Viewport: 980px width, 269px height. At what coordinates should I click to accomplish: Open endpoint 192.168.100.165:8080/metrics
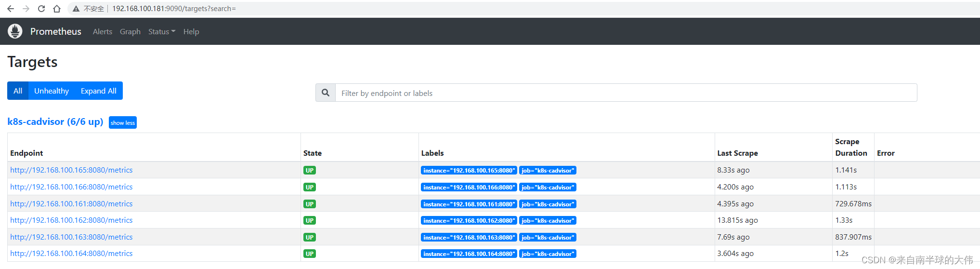(71, 170)
